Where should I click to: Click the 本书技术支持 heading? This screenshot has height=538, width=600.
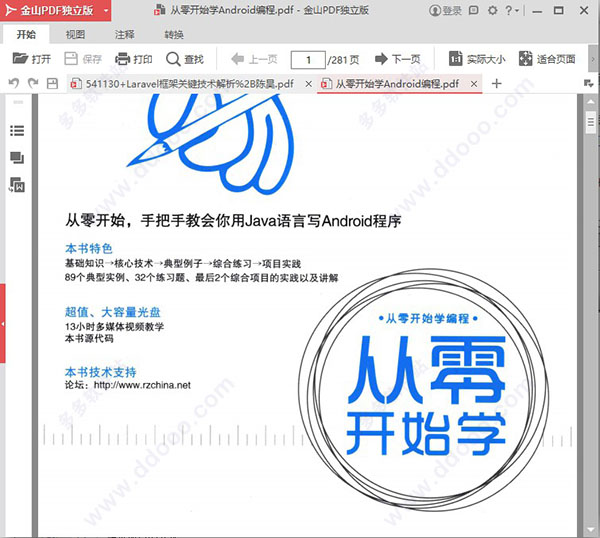(101, 372)
